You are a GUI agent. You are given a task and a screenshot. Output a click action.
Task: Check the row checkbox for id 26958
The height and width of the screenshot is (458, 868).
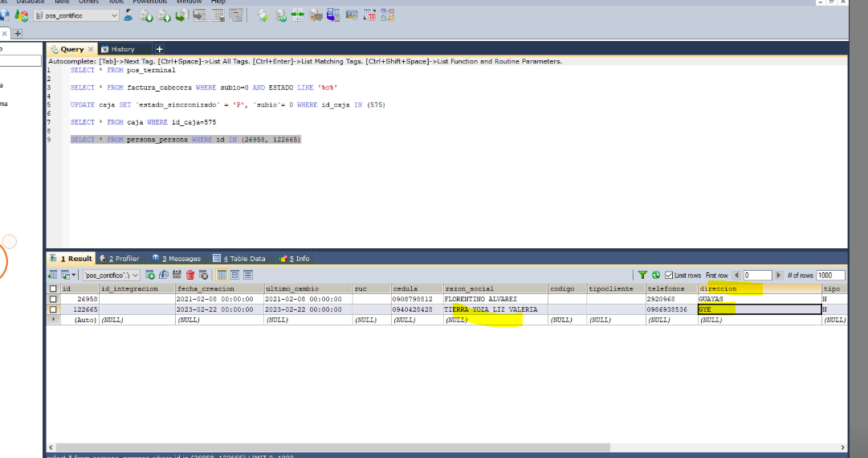(x=53, y=299)
